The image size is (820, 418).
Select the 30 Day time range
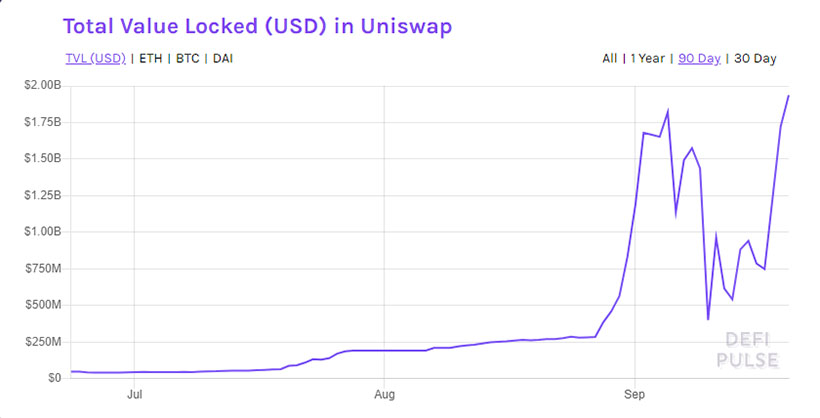point(755,58)
